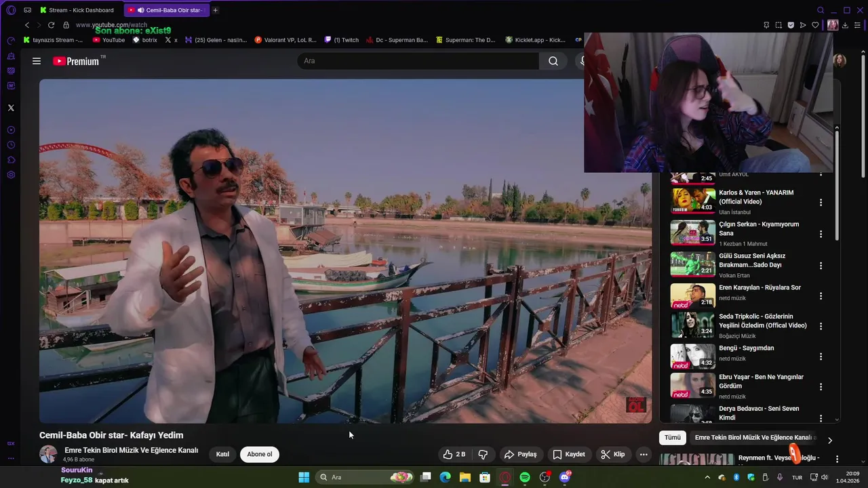Open Emre Tekin Birol Müzik channel link
Image resolution: width=868 pixels, height=488 pixels.
[x=132, y=450]
